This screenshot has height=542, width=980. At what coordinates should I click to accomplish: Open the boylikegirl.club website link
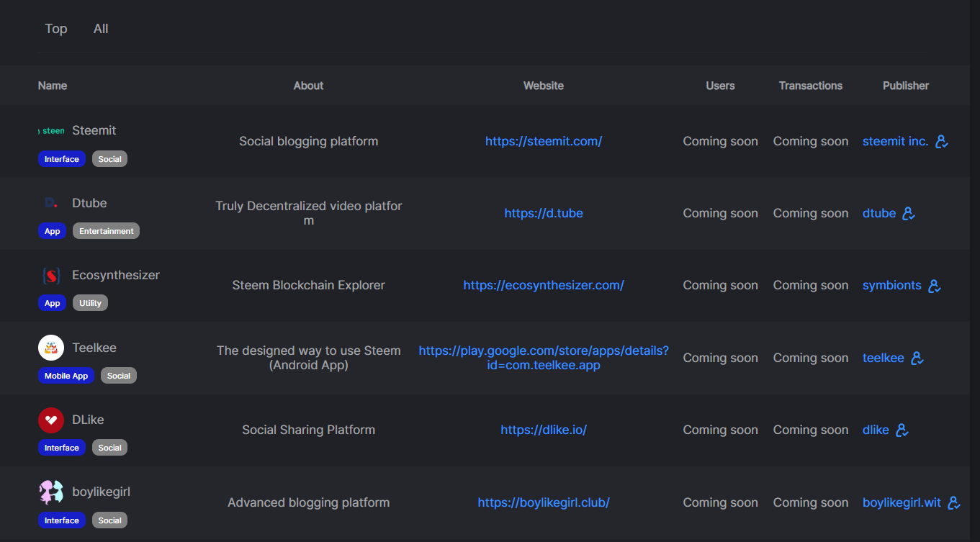544,502
